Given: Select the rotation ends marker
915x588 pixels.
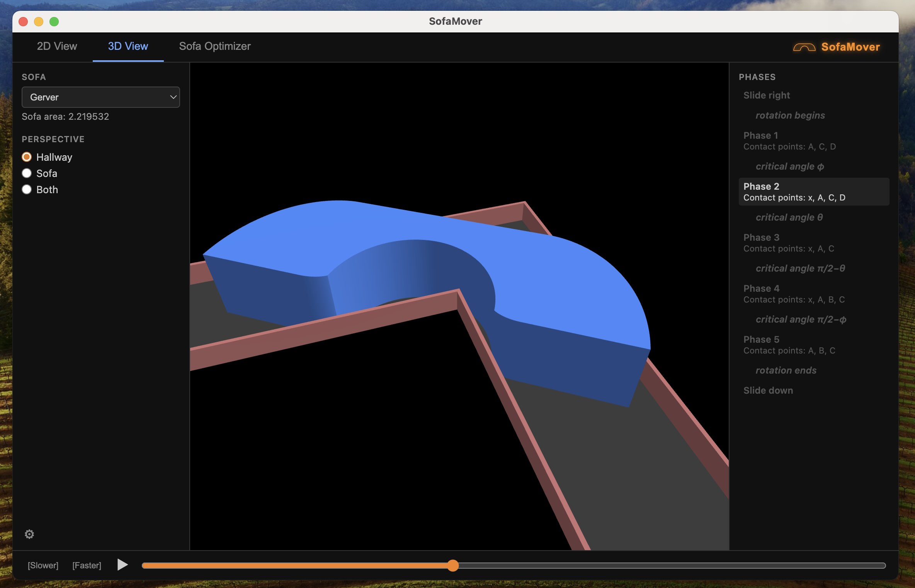Looking at the screenshot, I should [786, 370].
